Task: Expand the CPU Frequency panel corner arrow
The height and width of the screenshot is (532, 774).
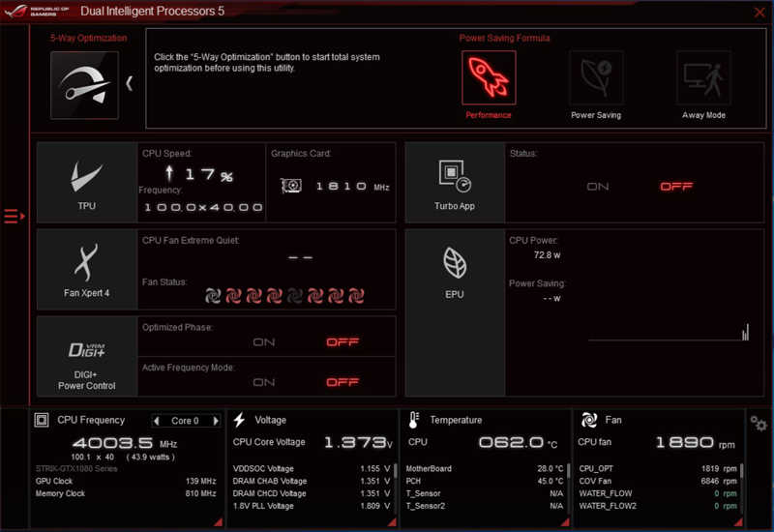Action: (x=219, y=521)
